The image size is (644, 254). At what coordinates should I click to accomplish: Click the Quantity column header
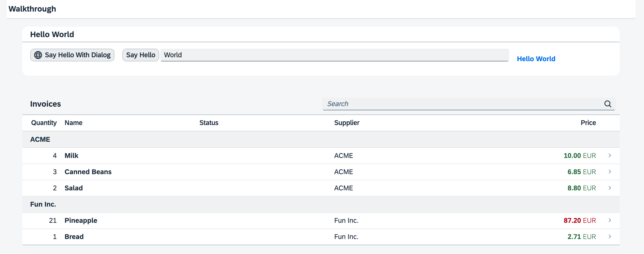(x=44, y=123)
